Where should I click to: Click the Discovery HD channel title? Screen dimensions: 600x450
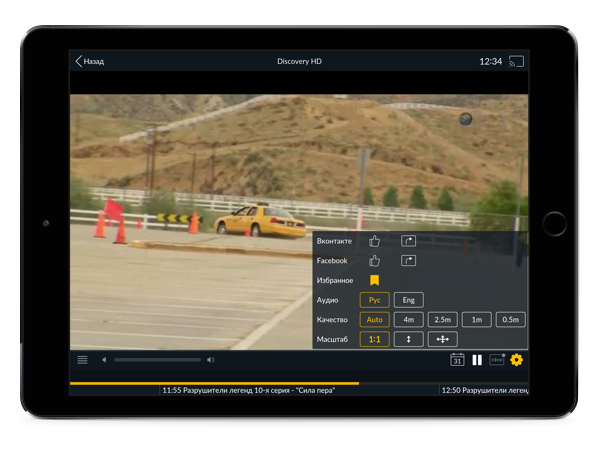click(299, 61)
